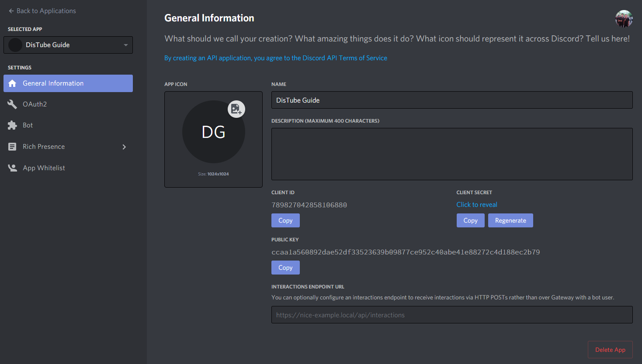Go back to Applications list
The width and height of the screenshot is (642, 364).
42,11
